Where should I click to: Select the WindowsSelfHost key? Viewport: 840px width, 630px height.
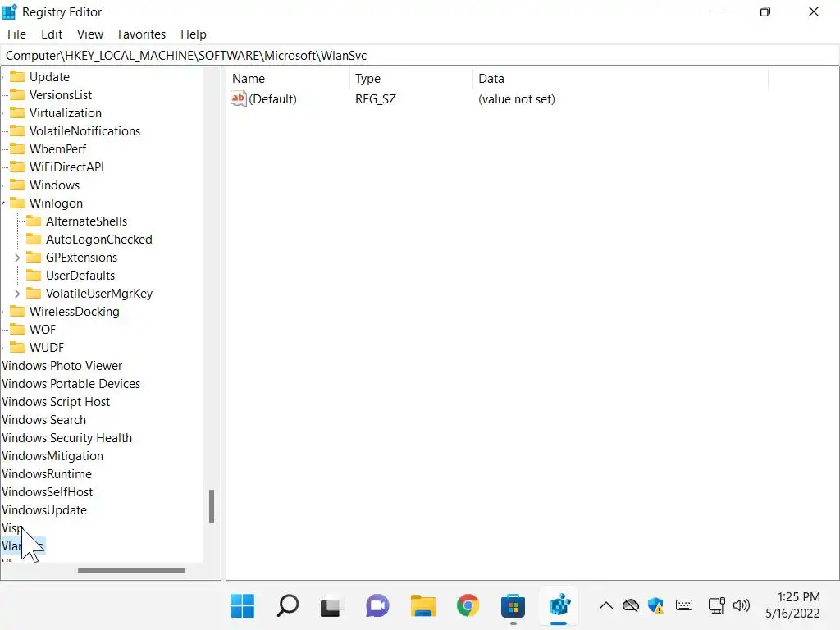[47, 492]
